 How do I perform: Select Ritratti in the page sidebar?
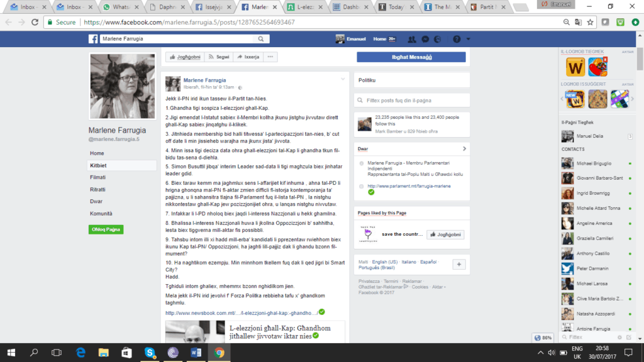(x=97, y=189)
